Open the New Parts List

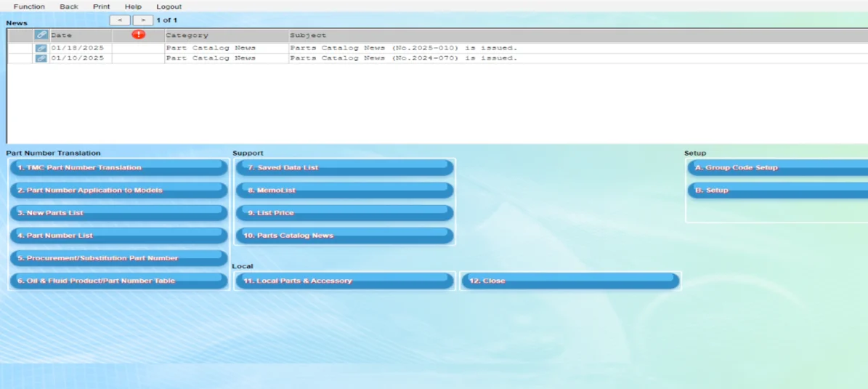[119, 213]
